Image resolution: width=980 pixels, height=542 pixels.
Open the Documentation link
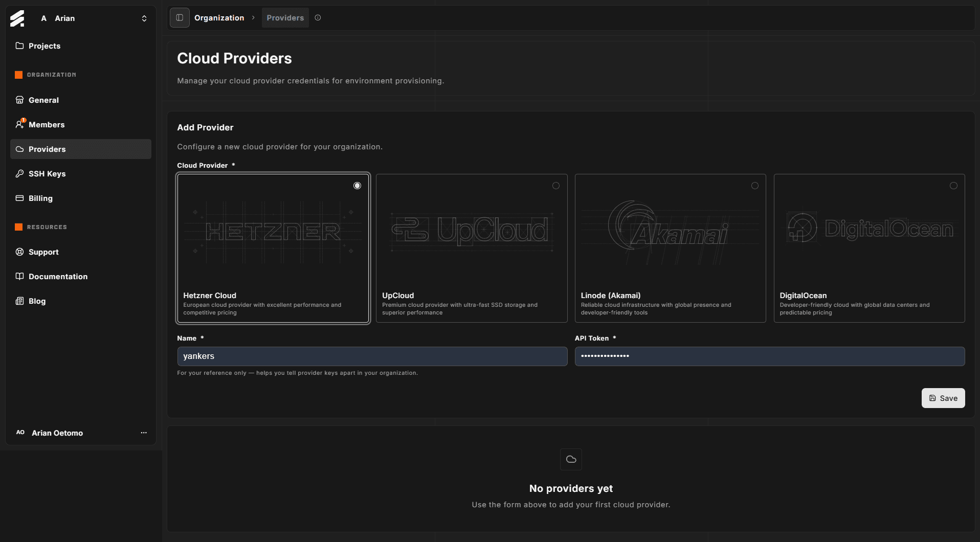81,277
